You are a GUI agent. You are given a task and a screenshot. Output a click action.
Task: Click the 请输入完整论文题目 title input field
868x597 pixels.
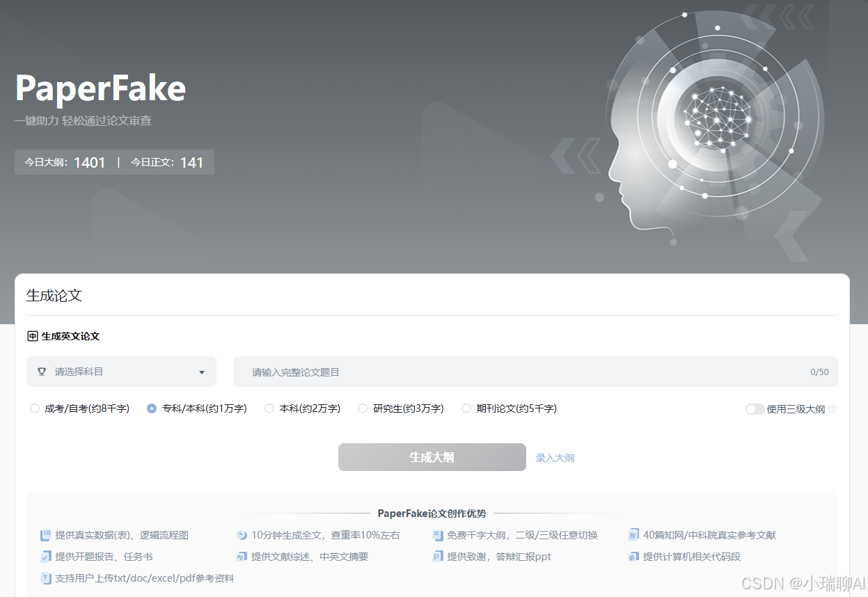point(535,372)
